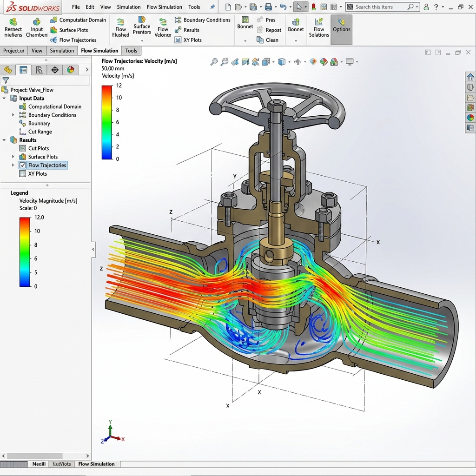Expand the Boundary Conditions tree node

pos(13,115)
